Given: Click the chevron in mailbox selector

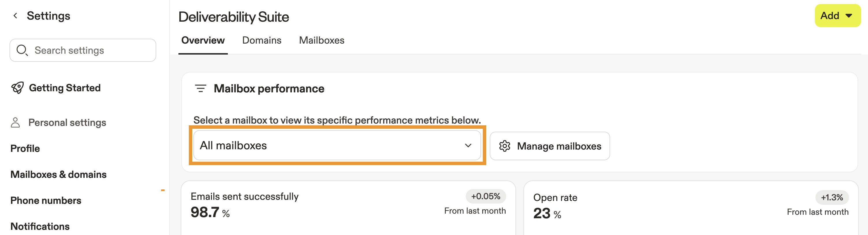Looking at the screenshot, I should (x=468, y=146).
